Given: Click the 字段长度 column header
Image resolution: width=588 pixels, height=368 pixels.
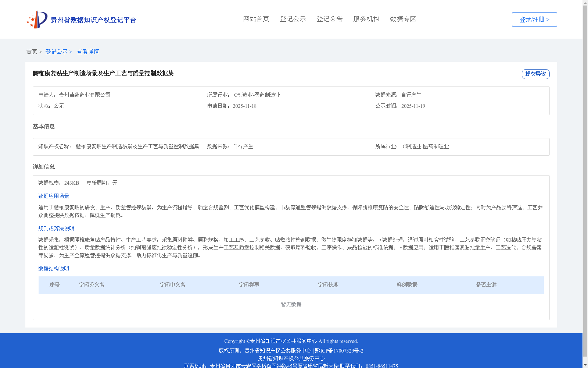Looking at the screenshot, I should pyautogui.click(x=328, y=285).
